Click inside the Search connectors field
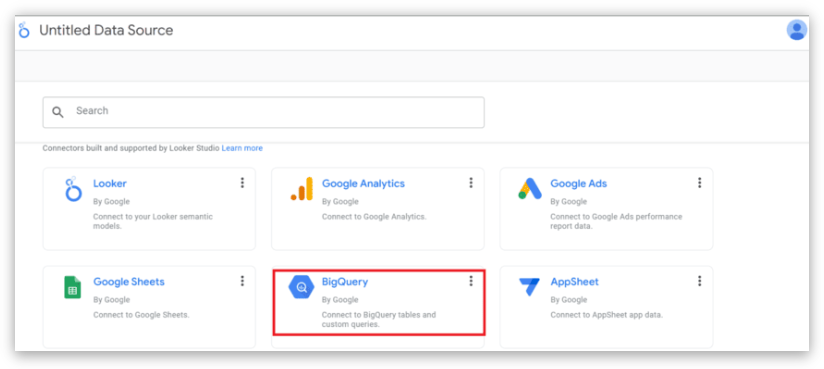Screen dimensions: 824x369 (x=263, y=112)
